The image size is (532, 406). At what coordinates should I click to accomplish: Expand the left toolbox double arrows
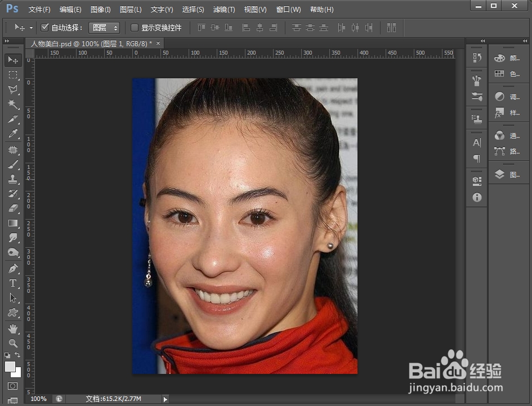click(7, 41)
